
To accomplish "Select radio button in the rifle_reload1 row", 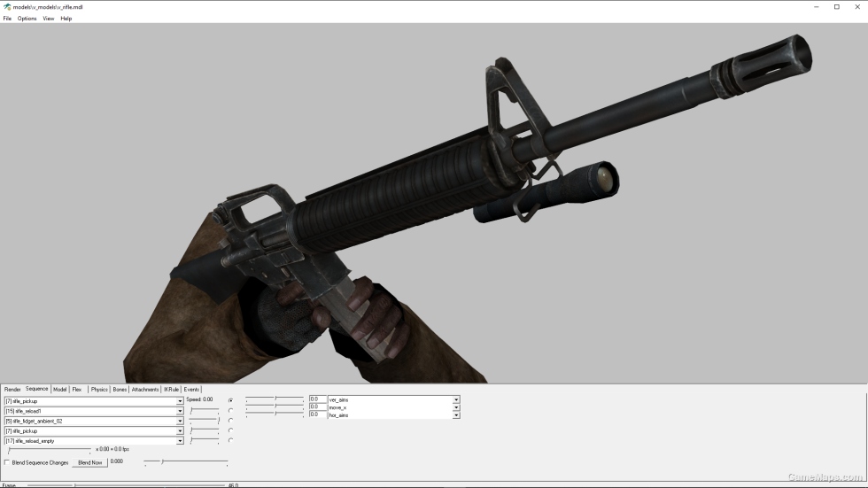I will point(231,411).
